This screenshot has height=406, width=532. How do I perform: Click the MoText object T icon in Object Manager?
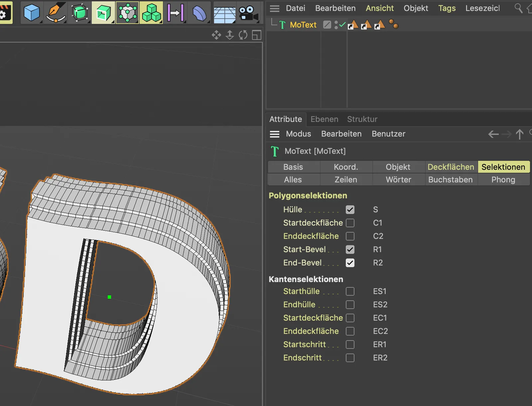click(x=282, y=25)
